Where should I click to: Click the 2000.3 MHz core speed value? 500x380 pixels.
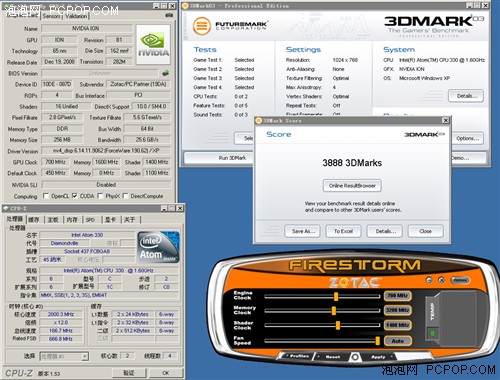point(61,314)
